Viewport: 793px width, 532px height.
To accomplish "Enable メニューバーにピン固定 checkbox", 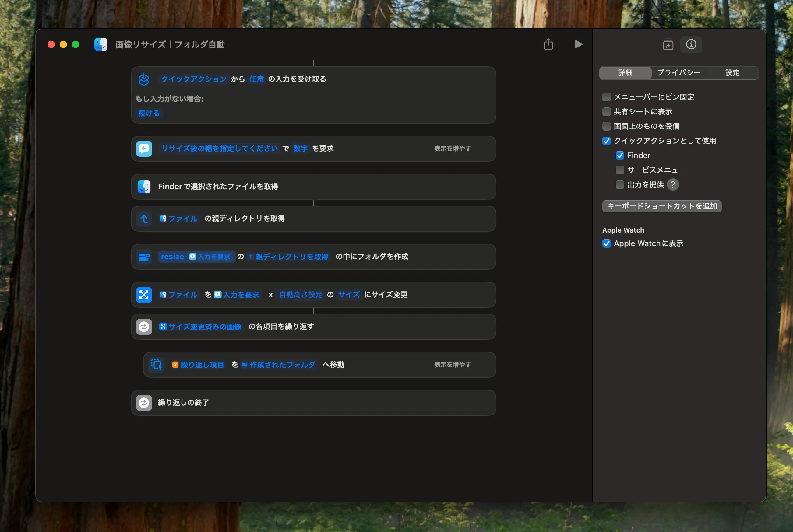I will [x=606, y=97].
